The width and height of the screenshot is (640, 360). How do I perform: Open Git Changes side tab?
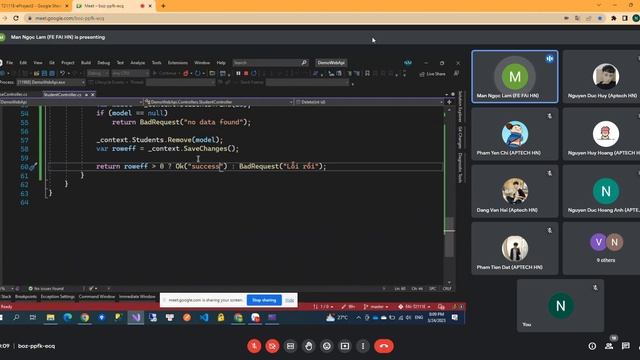[x=460, y=138]
